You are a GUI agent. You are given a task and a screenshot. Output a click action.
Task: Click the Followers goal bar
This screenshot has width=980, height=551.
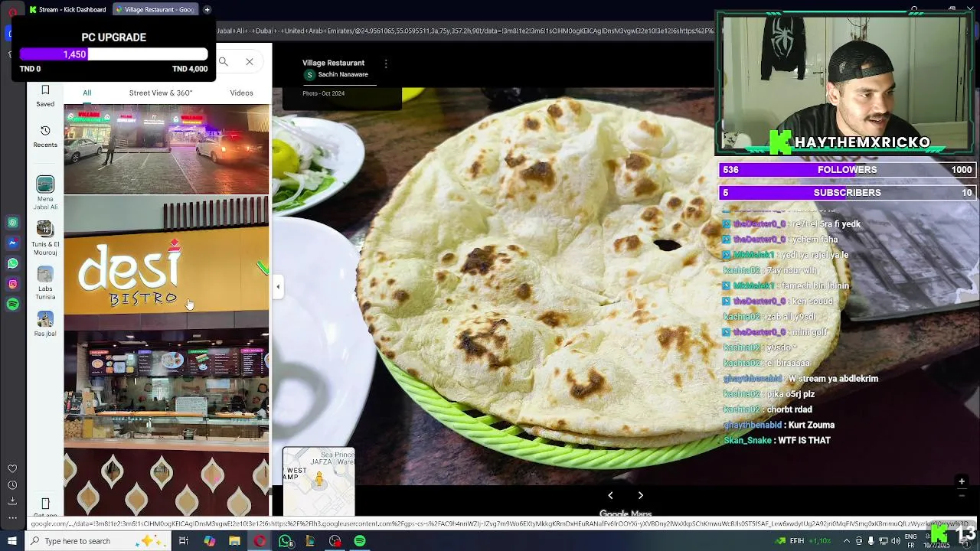pos(848,170)
